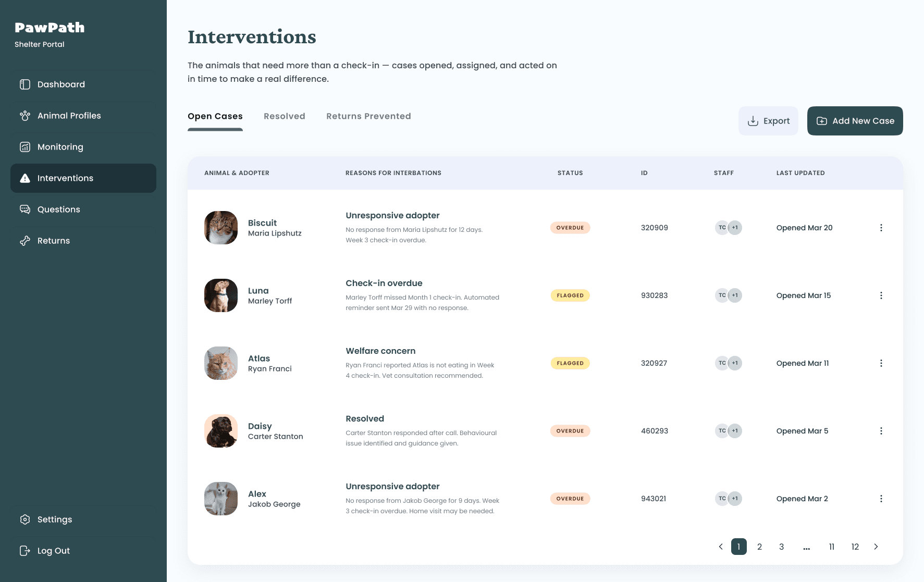Viewport: 924px width, 582px height.
Task: Click the 'Opened Mar 2' date
Action: click(x=802, y=499)
